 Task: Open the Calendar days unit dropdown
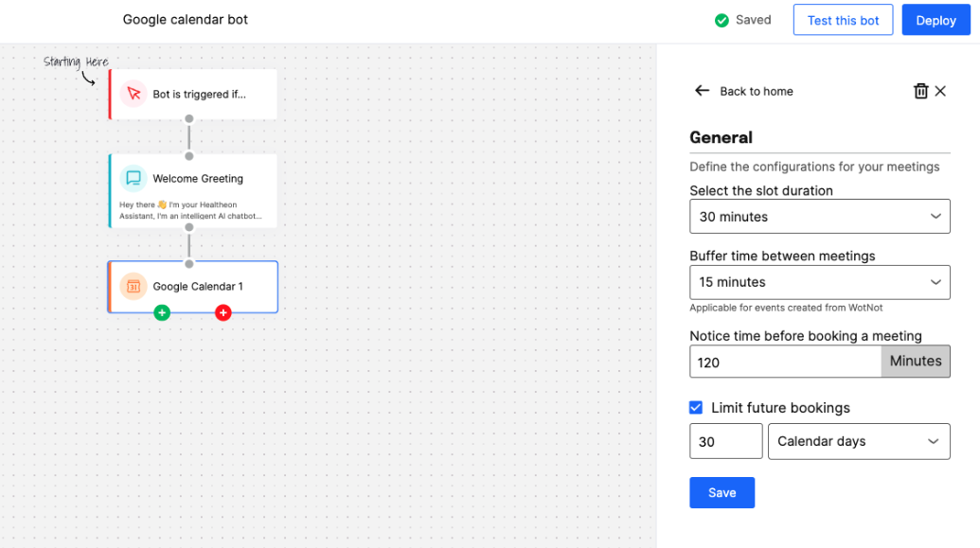(858, 441)
